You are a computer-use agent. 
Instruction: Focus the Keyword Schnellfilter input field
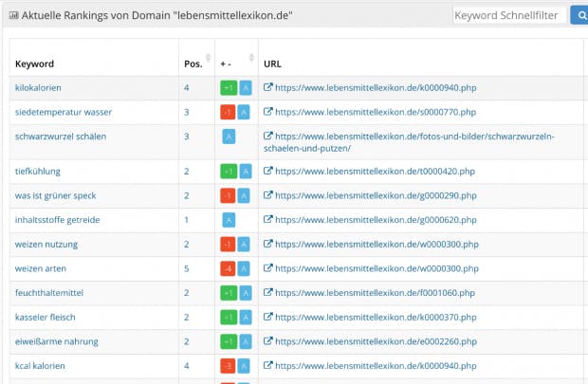(509, 15)
